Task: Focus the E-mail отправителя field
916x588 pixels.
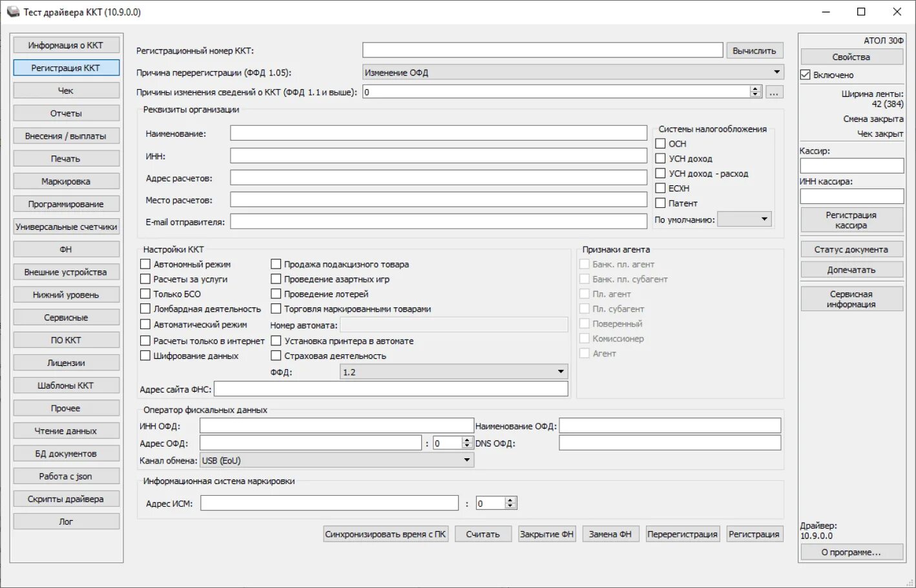Action: (439, 221)
